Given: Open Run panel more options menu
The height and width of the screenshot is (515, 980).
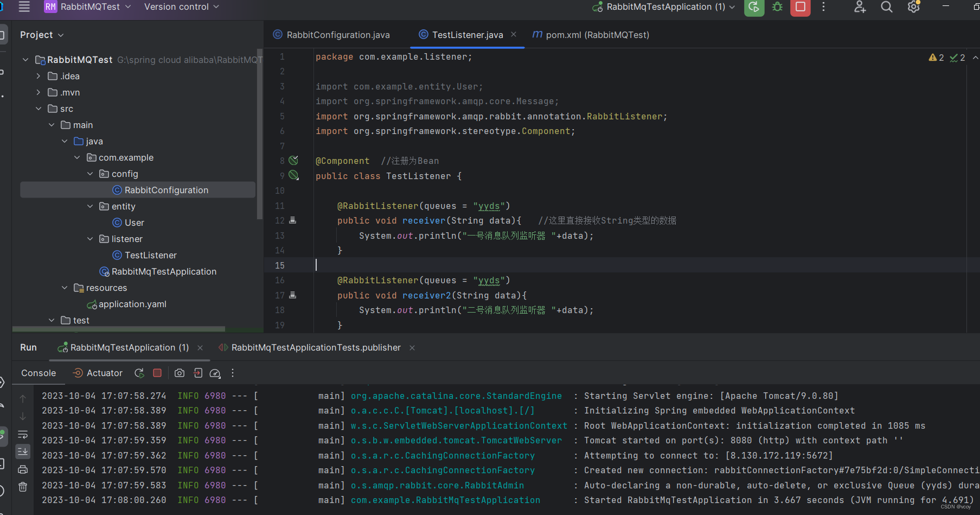Looking at the screenshot, I should click(233, 373).
